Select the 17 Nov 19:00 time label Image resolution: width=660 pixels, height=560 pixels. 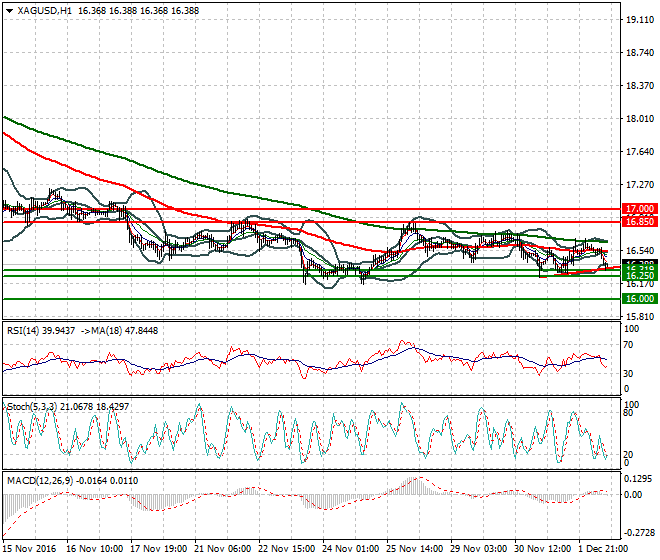[159, 549]
